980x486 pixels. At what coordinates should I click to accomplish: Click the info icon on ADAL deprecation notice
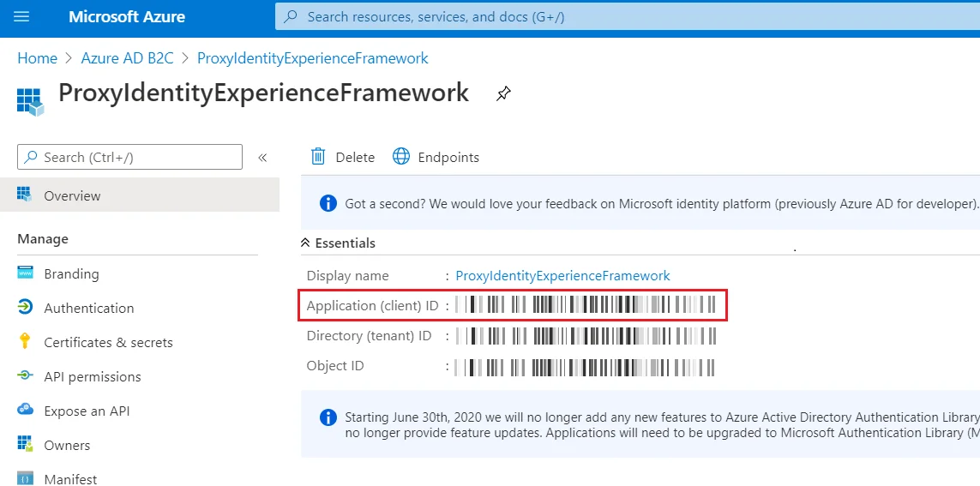click(x=328, y=417)
